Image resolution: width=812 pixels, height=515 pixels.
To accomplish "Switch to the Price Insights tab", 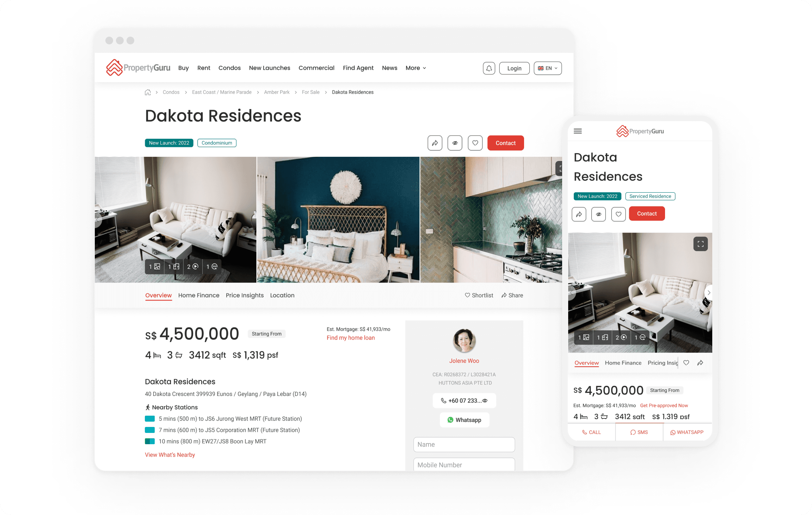I will [x=245, y=295].
